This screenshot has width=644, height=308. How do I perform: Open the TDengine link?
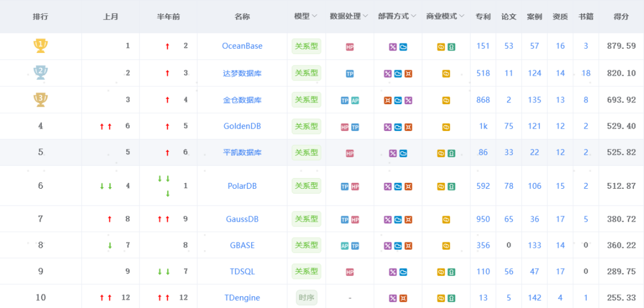pos(242,298)
